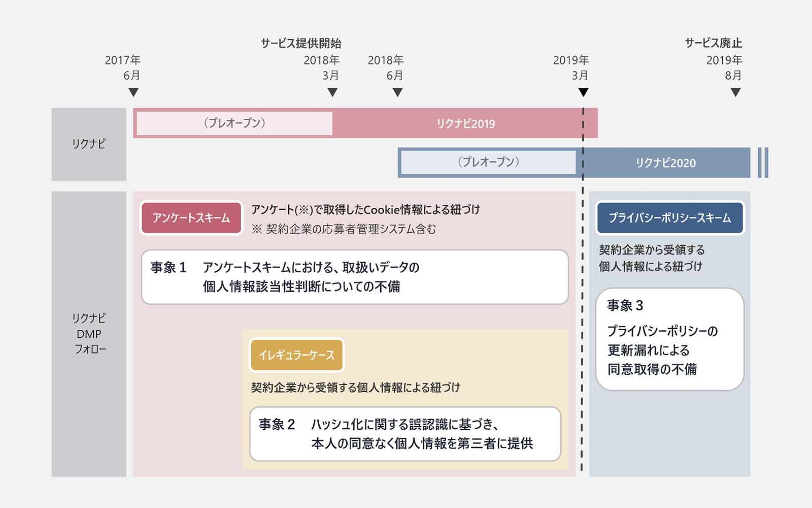This screenshot has width=812, height=508.
Task: Click text 契約企業から受領する個人情報による紐づけ in yellow area
Action: 356,388
